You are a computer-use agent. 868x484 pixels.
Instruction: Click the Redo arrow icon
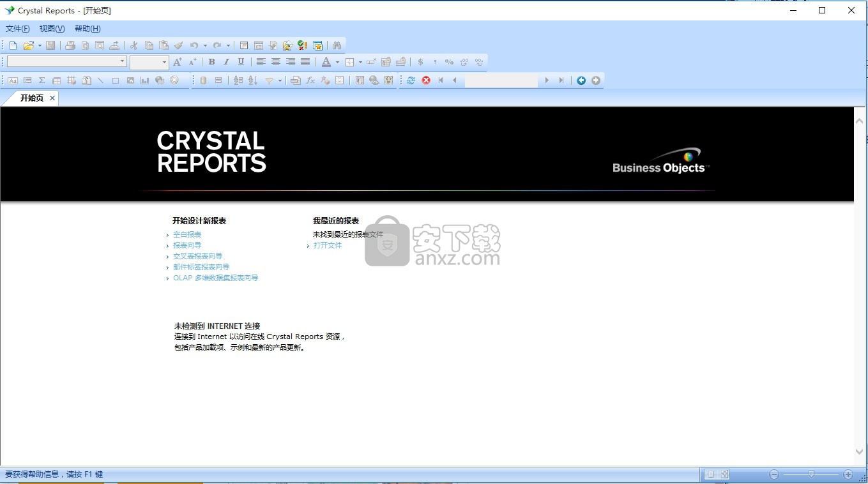coord(217,45)
